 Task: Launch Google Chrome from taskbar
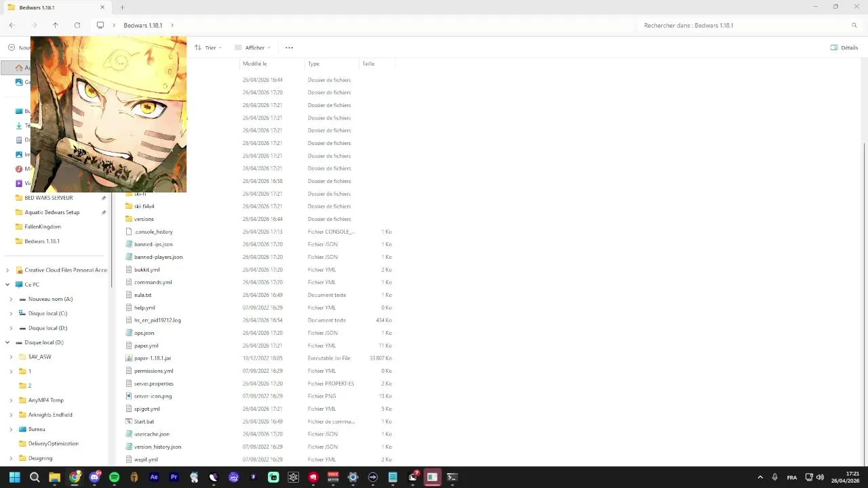[75, 477]
